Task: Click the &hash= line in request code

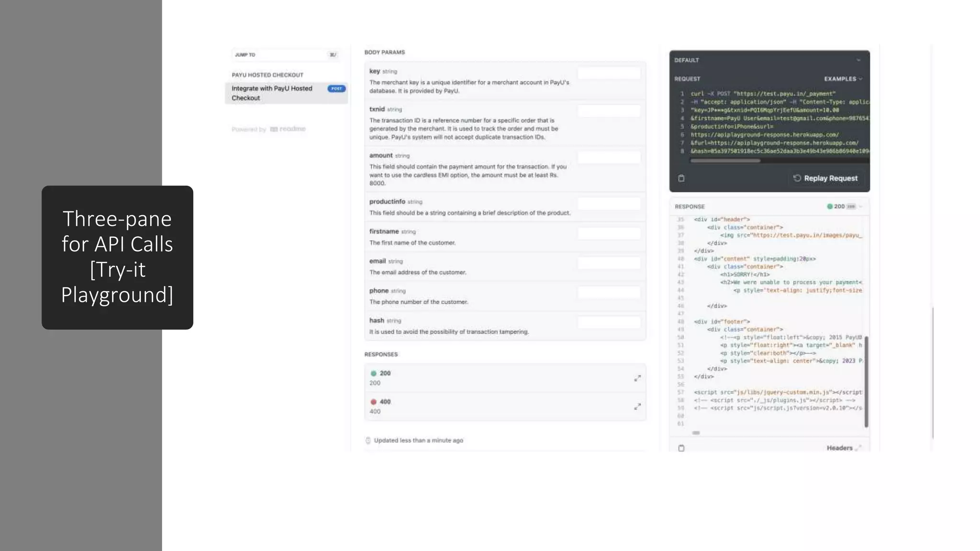Action: [x=780, y=151]
